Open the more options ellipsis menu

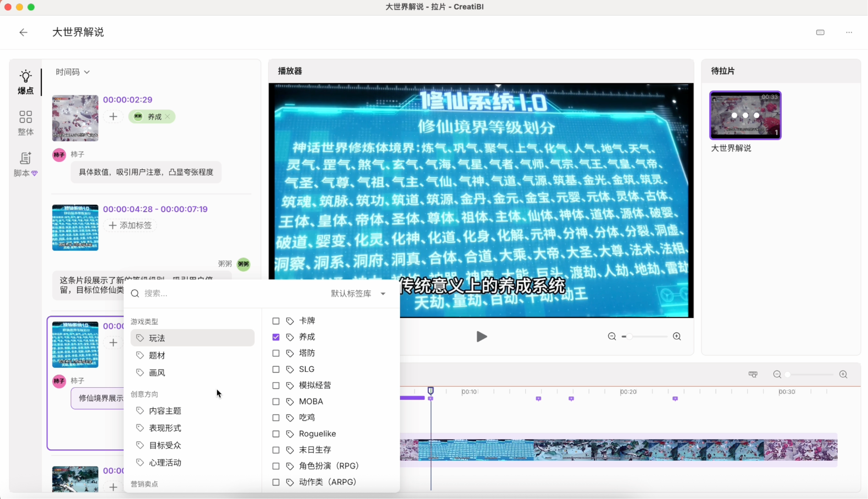tap(849, 32)
